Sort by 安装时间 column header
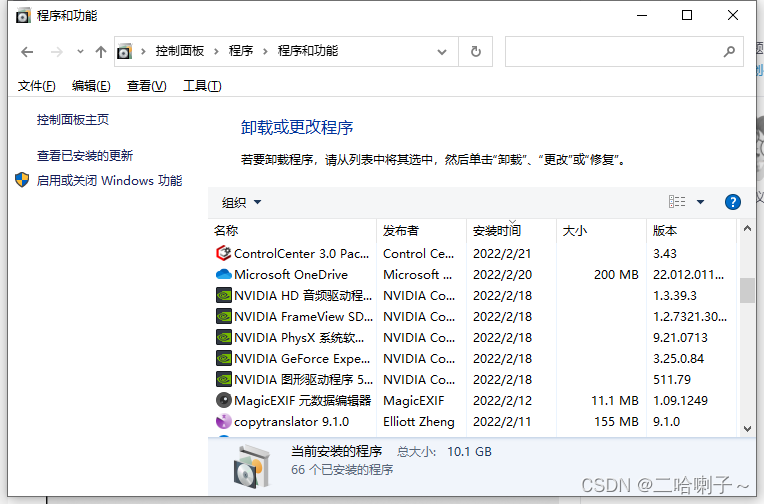Screen dimensions: 764x504 pos(512,231)
